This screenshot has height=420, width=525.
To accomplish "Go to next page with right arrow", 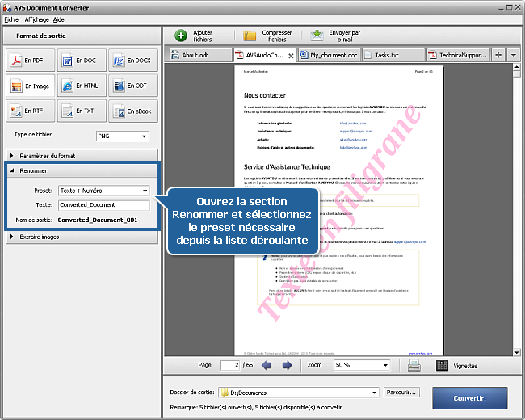I will point(287,365).
